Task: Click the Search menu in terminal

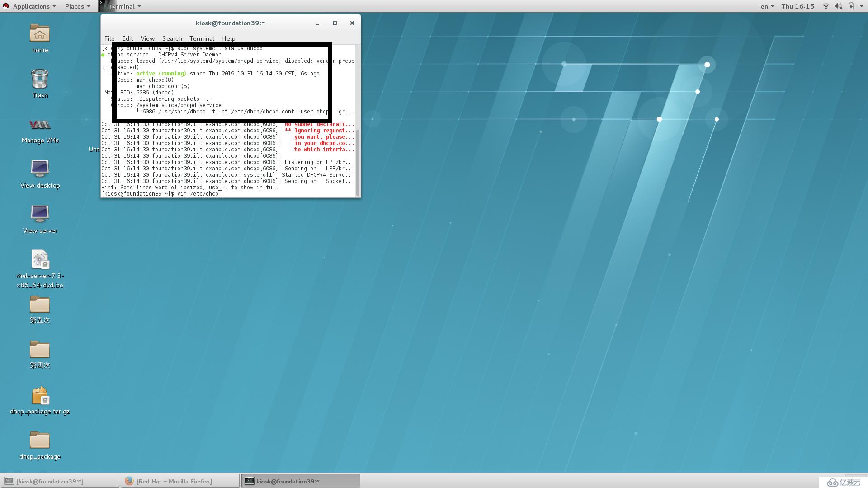Action: (172, 38)
